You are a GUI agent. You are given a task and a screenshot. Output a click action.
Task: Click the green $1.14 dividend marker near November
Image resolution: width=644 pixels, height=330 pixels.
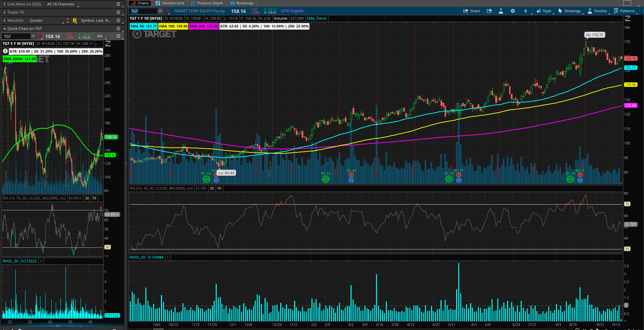point(207,179)
